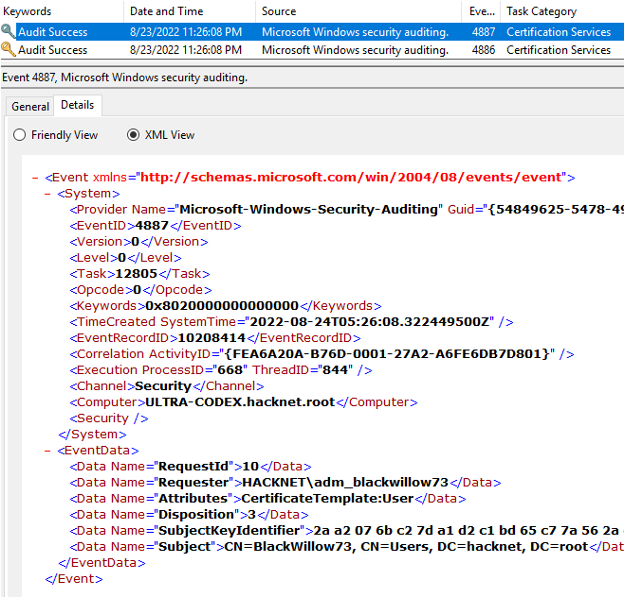Collapse the root Event XML node
The image size is (624, 598).
click(x=35, y=177)
